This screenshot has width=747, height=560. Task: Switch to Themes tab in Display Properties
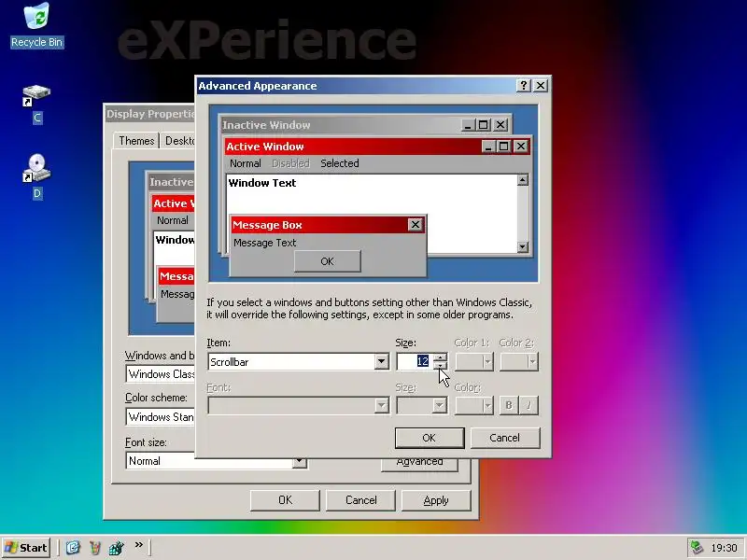coord(136,141)
